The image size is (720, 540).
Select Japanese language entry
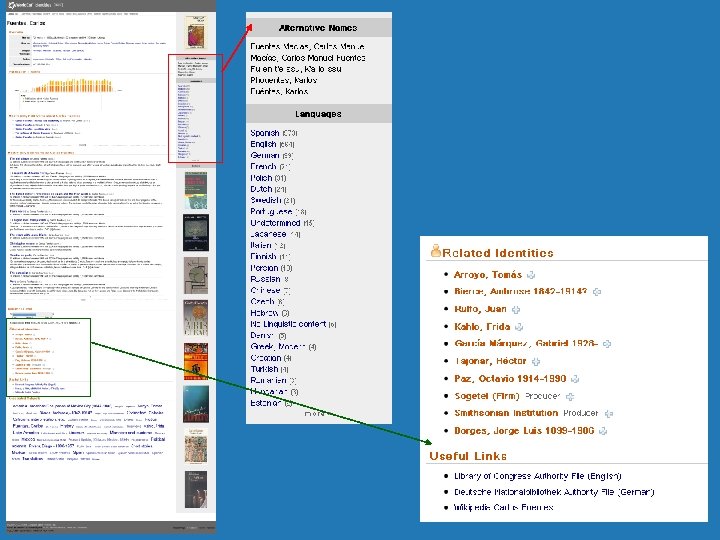click(268, 234)
